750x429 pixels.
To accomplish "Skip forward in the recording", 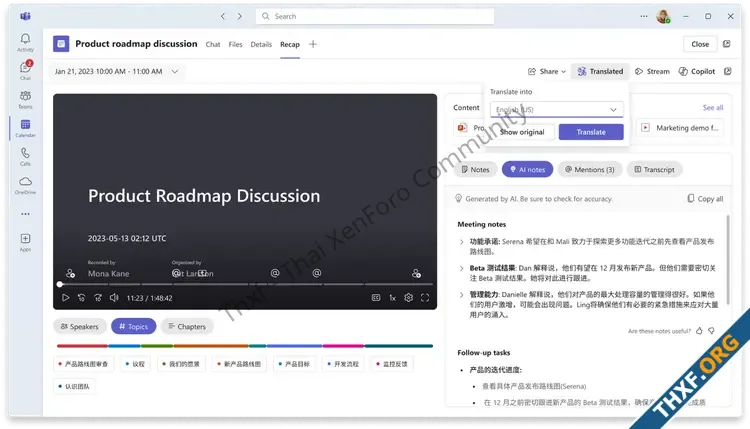I will pos(98,297).
